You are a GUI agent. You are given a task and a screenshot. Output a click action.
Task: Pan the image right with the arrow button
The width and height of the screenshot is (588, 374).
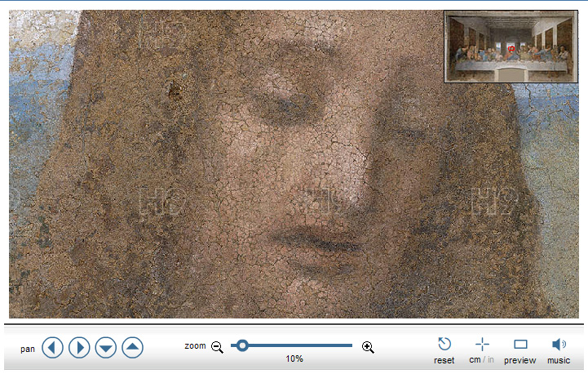click(79, 347)
